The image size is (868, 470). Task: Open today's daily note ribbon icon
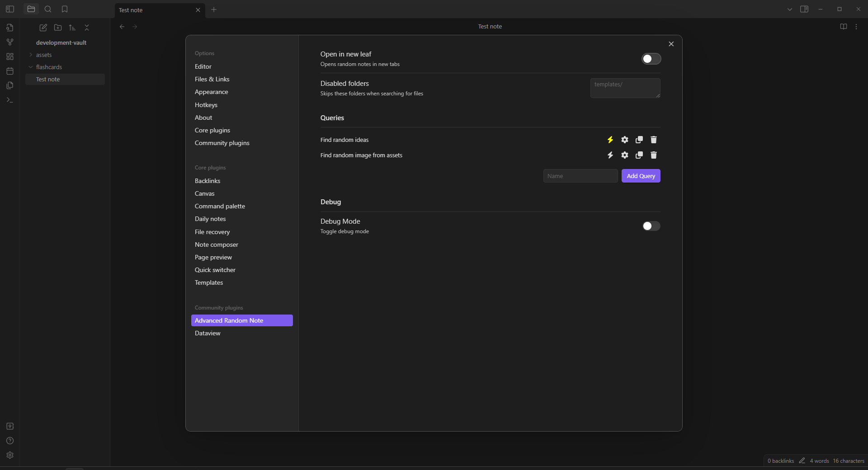click(10, 71)
